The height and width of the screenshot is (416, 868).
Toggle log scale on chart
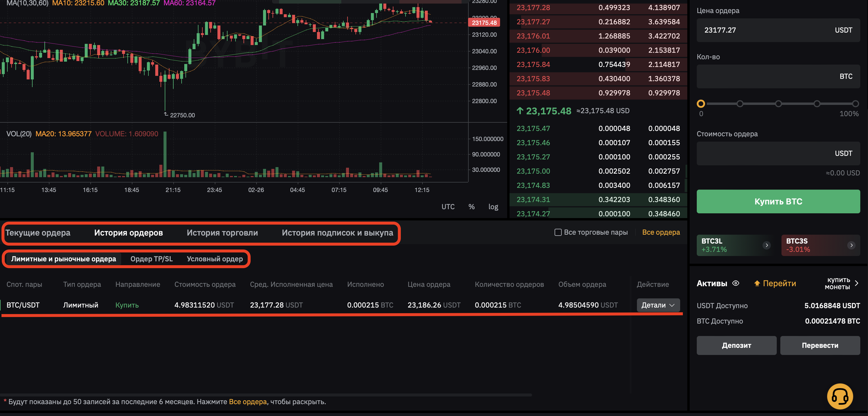[493, 207]
